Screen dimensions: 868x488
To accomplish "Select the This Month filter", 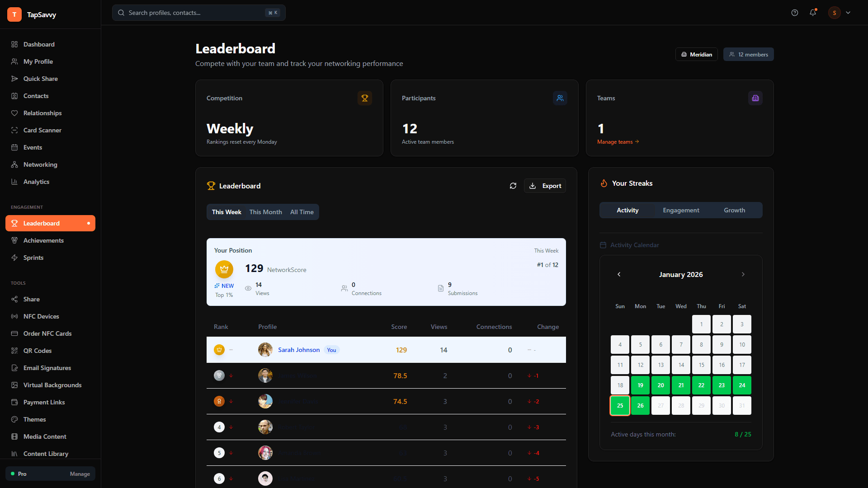I will point(265,211).
